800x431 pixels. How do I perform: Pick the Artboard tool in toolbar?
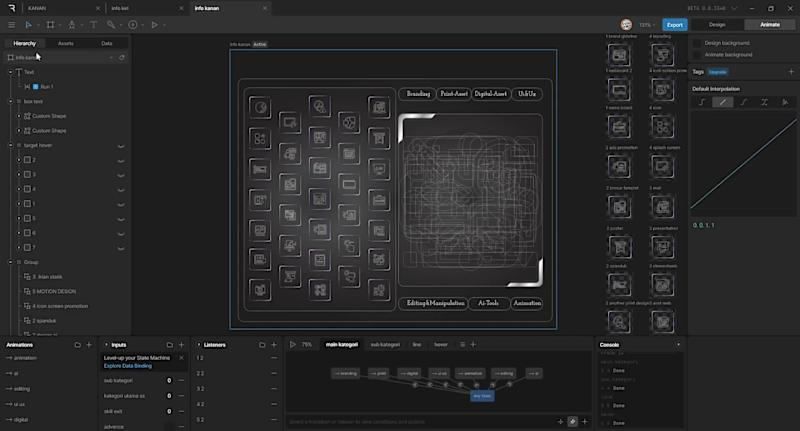(50, 24)
